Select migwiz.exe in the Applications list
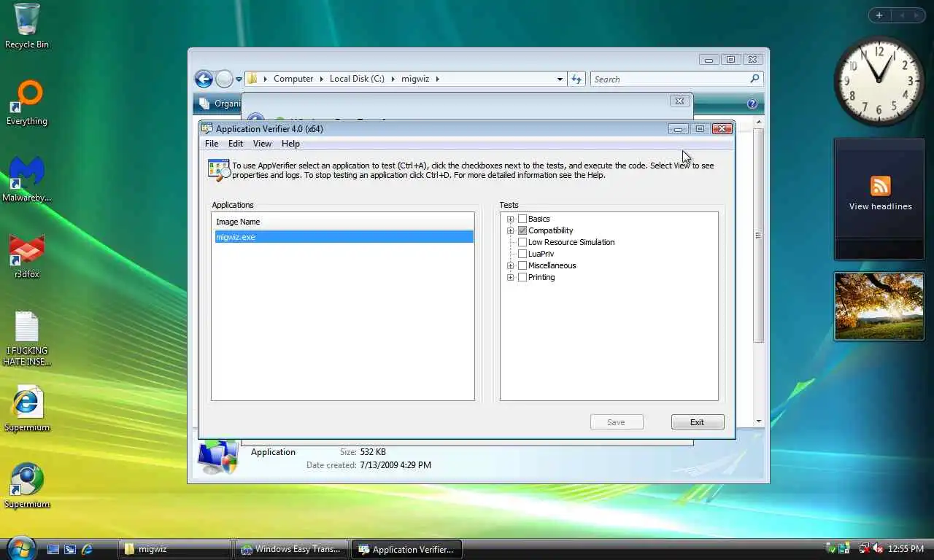 343,237
